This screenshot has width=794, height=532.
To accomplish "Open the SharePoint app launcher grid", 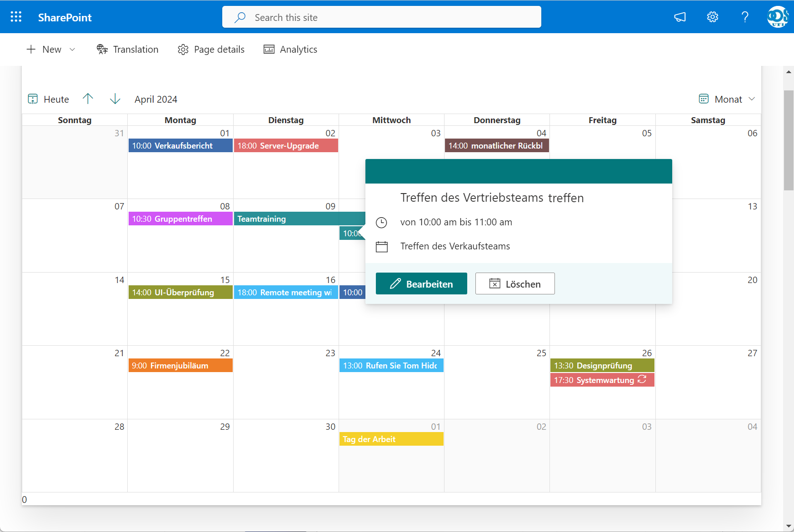I will [16, 17].
